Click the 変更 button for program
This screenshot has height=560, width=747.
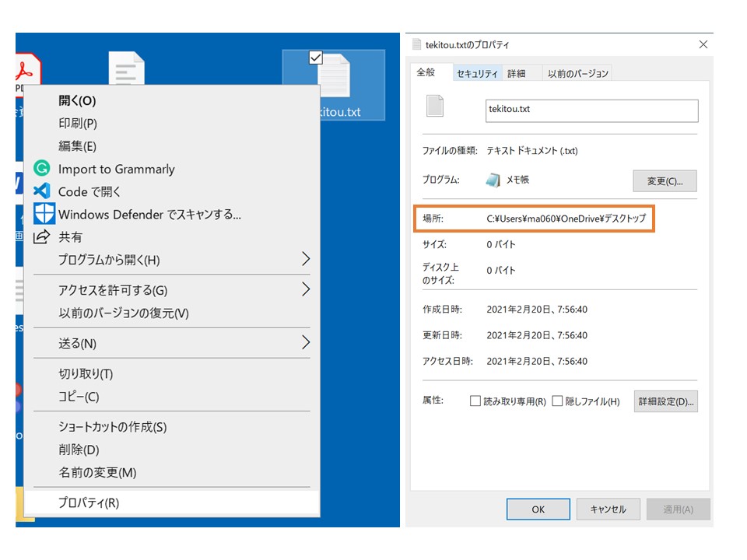click(x=665, y=180)
